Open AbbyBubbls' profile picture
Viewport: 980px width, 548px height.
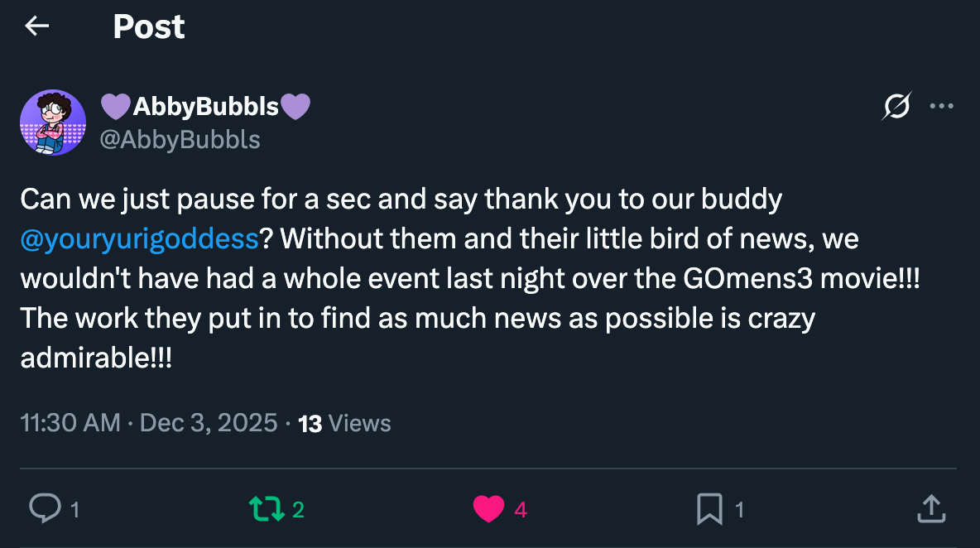click(x=53, y=123)
